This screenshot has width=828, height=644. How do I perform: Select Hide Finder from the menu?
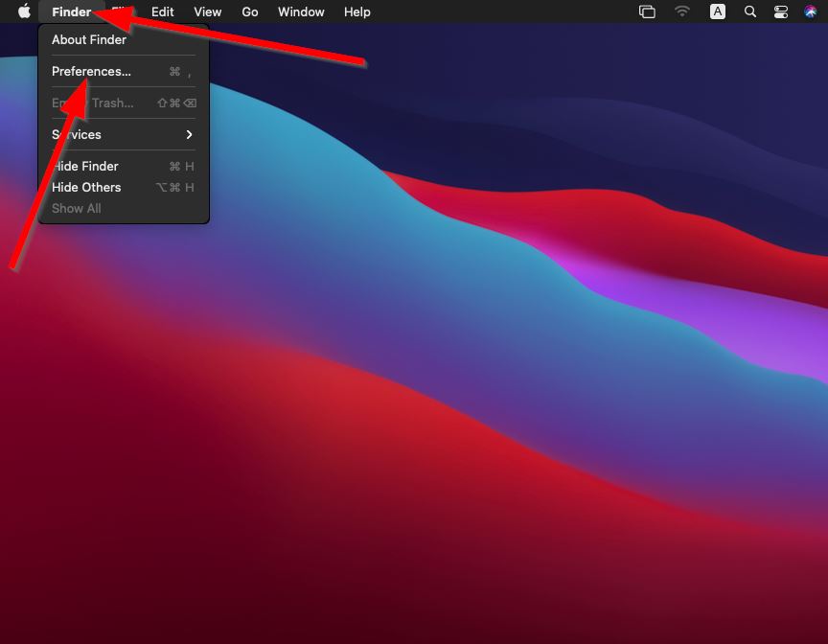pyautogui.click(x=85, y=166)
